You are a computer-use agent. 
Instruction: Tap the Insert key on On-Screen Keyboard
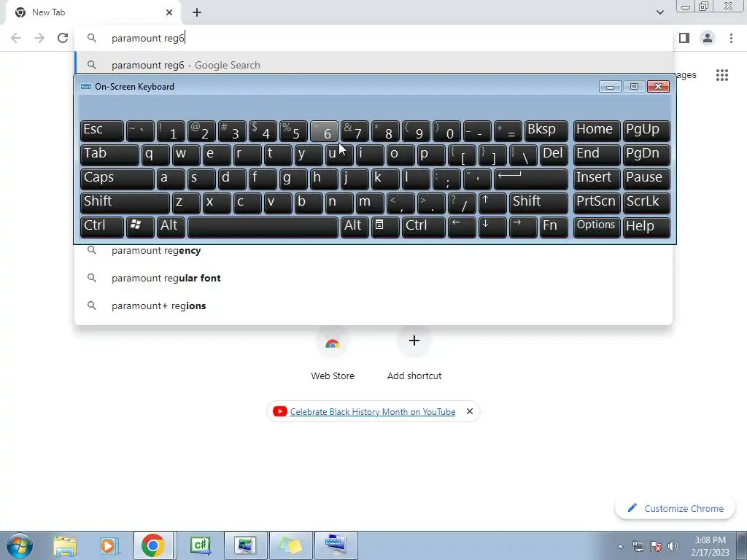597,179
